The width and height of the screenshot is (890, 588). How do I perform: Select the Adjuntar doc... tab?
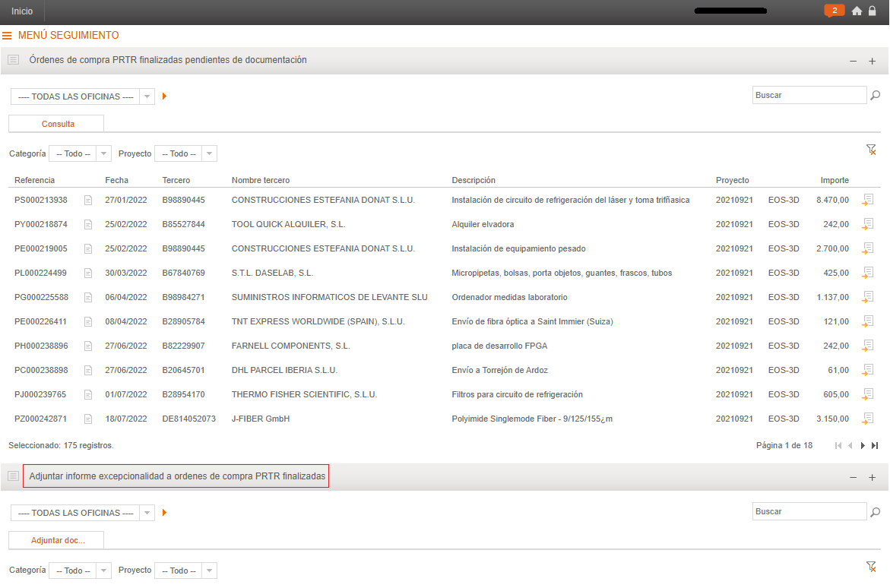click(57, 540)
